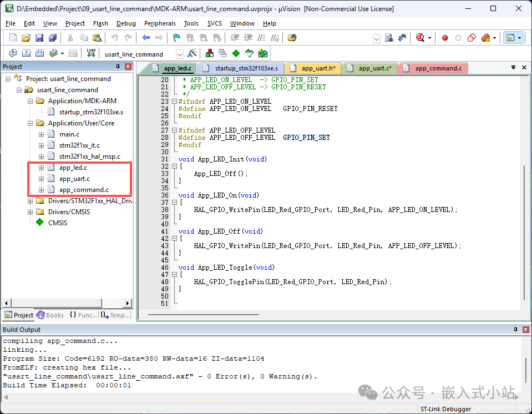Screen dimensions: 532x414
Task: Collapse the fold marker at line 23
Action: [174, 101]
